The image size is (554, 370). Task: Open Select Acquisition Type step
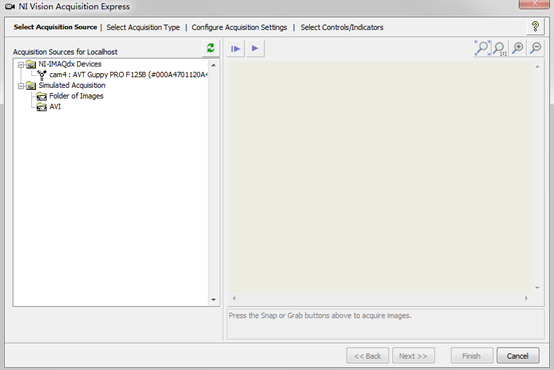(143, 28)
